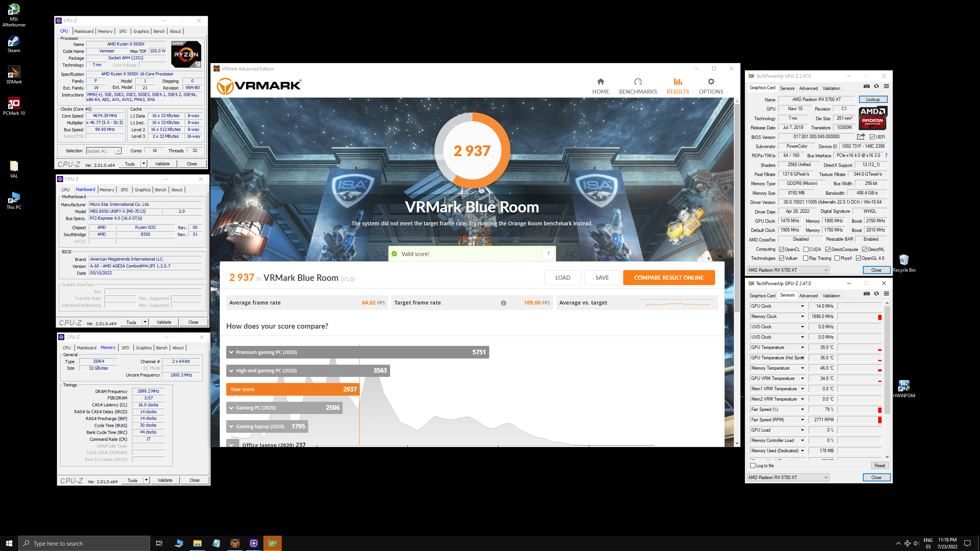Click GPU-Z Sensors list scrollbar
The image size is (980, 551).
click(x=887, y=360)
